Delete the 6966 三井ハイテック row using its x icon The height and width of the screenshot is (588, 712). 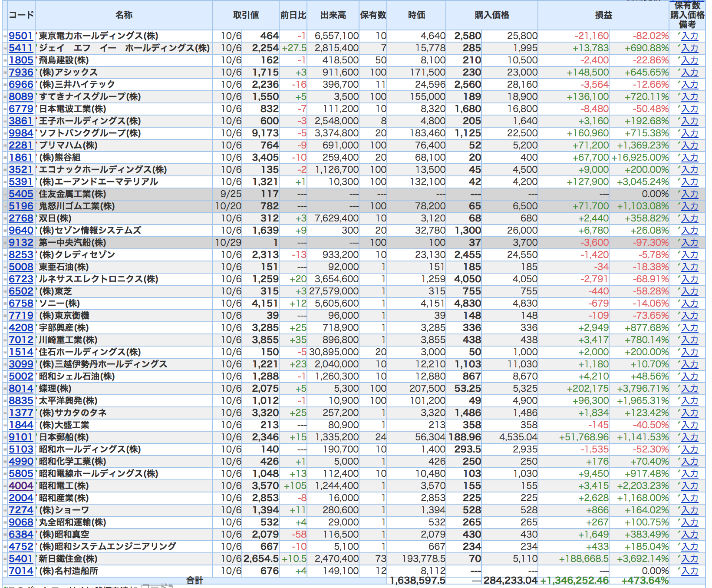click(x=5, y=85)
